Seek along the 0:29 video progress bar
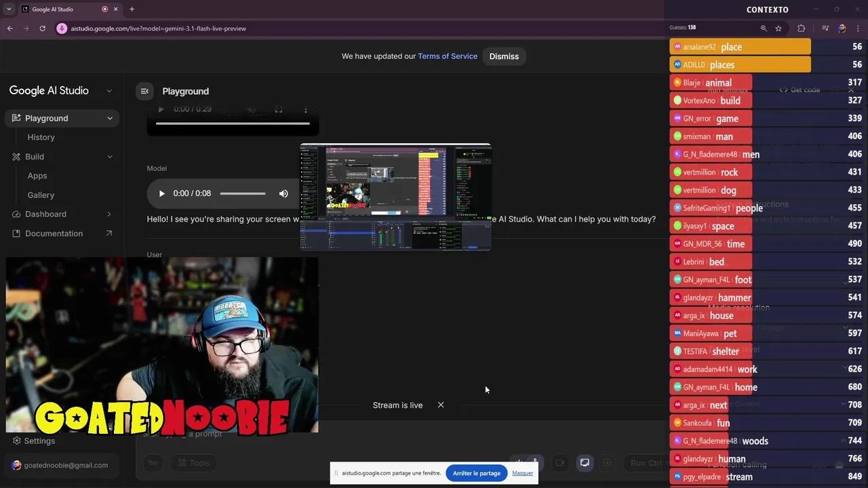Viewport: 868px width, 488px height. pos(233,123)
